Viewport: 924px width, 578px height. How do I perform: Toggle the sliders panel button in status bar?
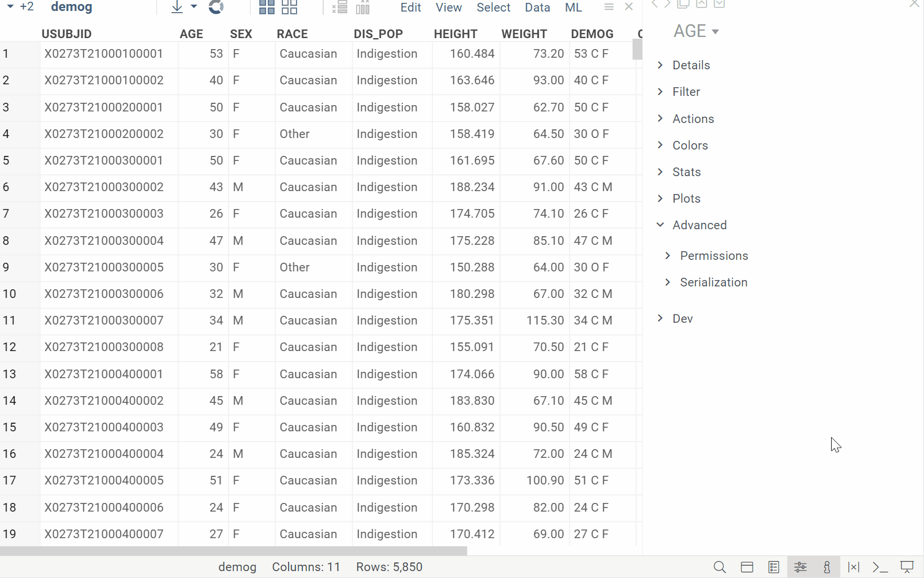tap(800, 567)
